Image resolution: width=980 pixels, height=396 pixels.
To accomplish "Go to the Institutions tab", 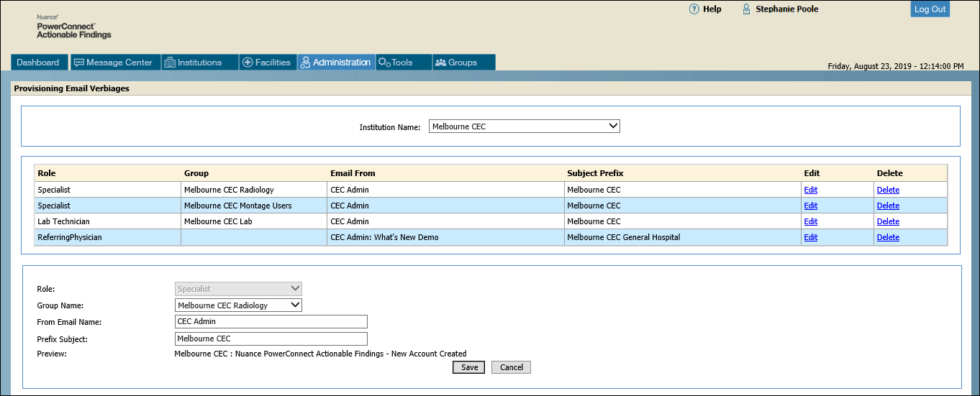I will (x=200, y=63).
